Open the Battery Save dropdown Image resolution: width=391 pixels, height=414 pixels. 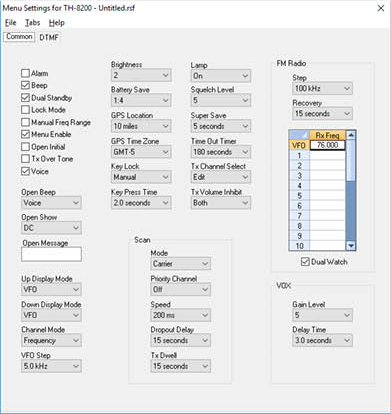click(141, 100)
